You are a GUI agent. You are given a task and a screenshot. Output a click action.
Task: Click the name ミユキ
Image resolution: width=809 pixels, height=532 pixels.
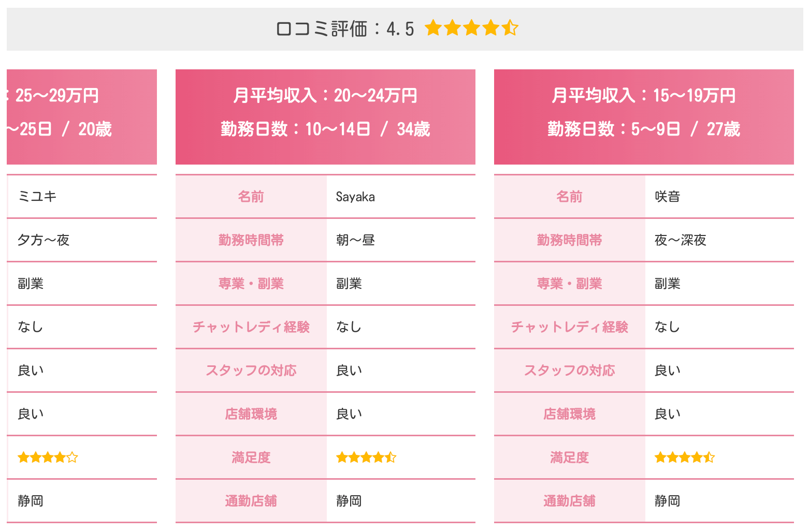pyautogui.click(x=37, y=197)
